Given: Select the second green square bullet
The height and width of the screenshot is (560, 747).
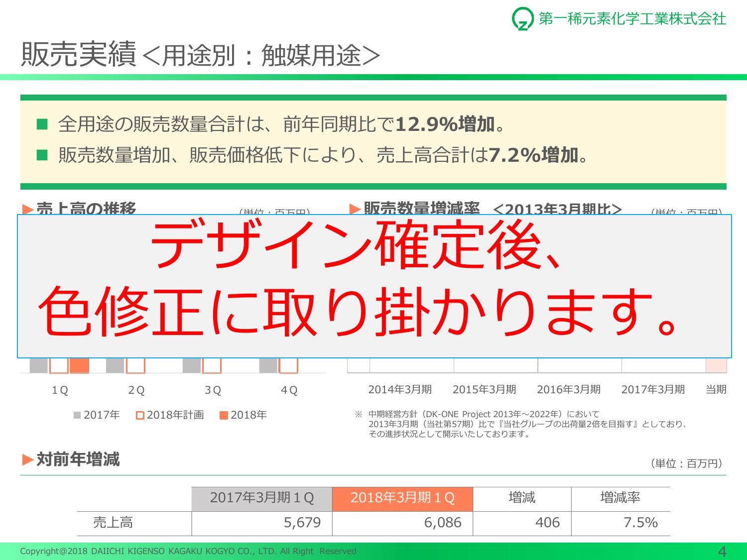Looking at the screenshot, I should coord(42,156).
